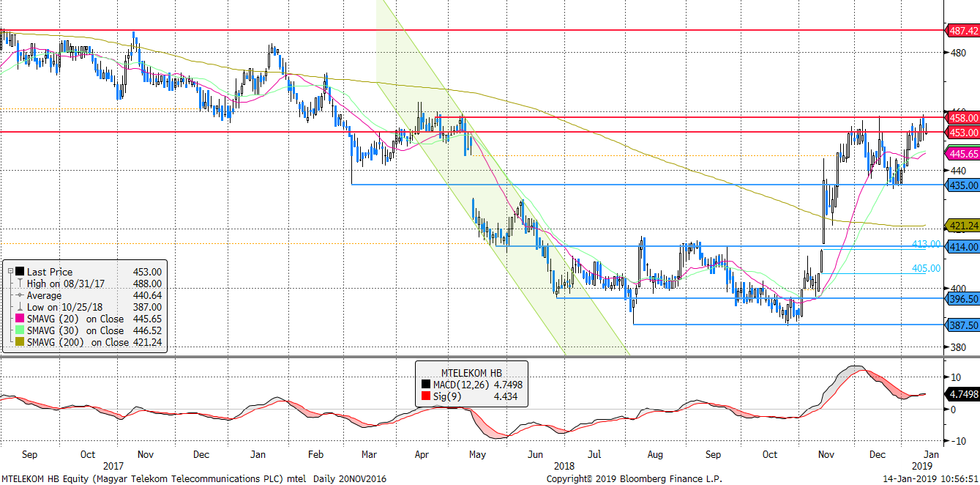Click the red 458.00 price axis tag
This screenshot has width=980, height=485.
(x=962, y=117)
